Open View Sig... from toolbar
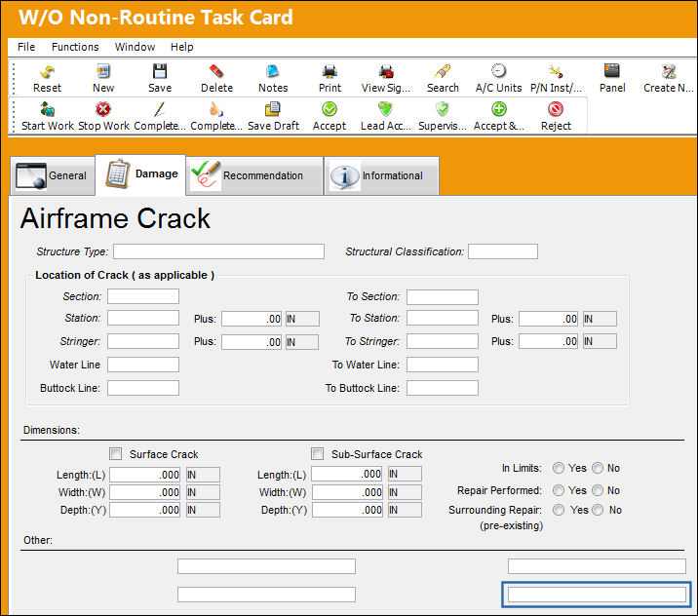This screenshot has height=616, width=698. coord(386,72)
